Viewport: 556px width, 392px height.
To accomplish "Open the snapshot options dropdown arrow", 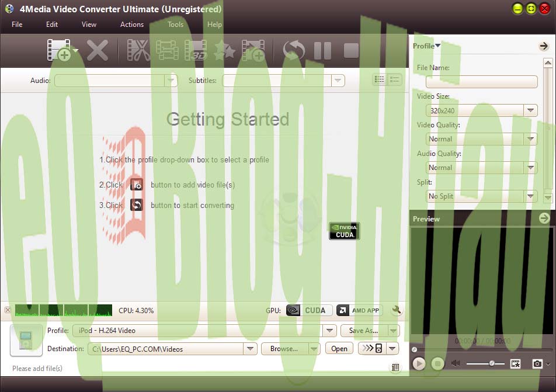I will point(548,364).
